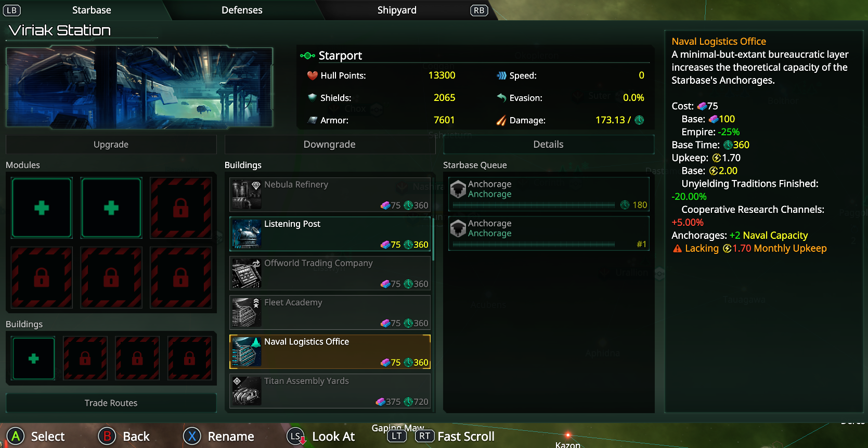
Task: Click the Offworld Trading Company icon
Action: [246, 273]
